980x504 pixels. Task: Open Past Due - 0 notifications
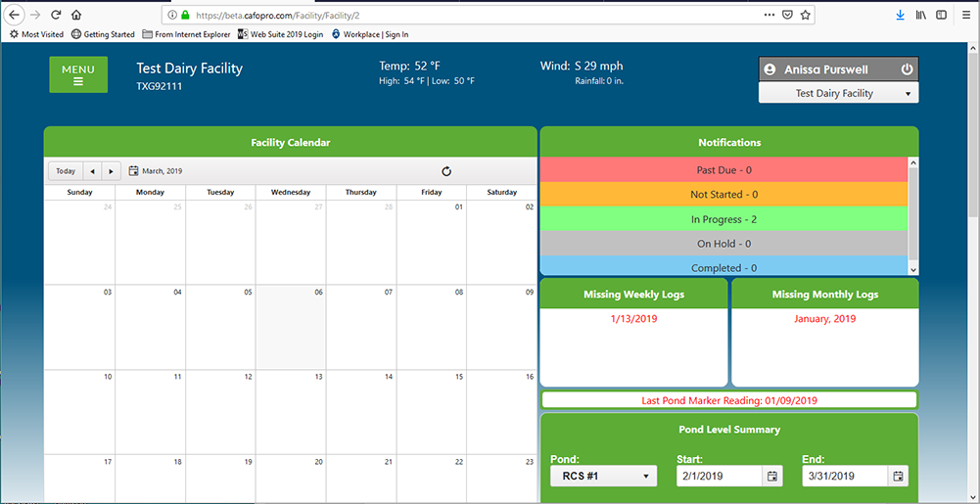click(x=723, y=170)
